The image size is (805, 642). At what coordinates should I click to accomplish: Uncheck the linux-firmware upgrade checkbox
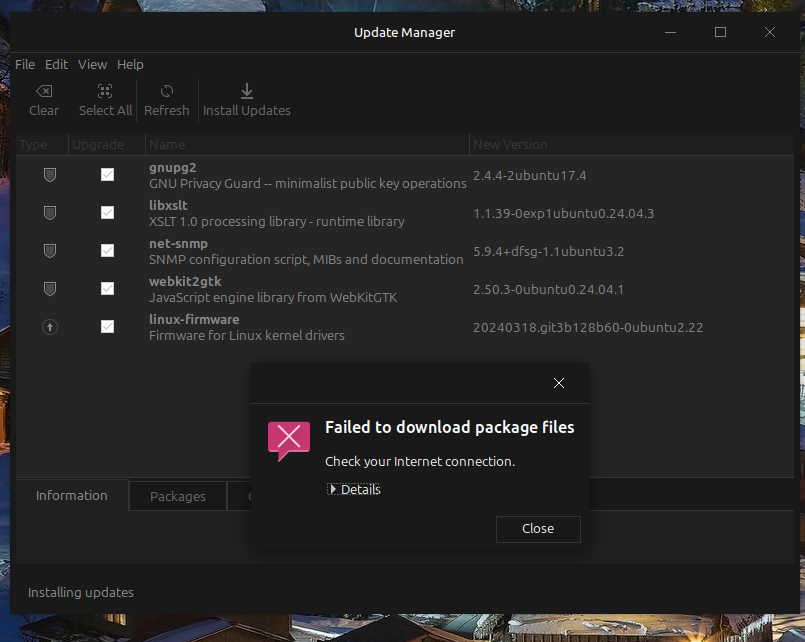coord(107,326)
